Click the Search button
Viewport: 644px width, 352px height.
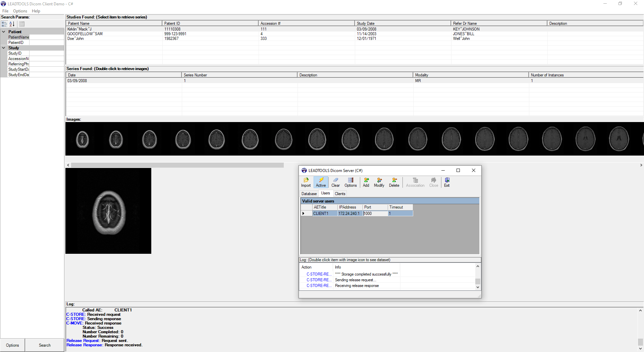(45, 345)
